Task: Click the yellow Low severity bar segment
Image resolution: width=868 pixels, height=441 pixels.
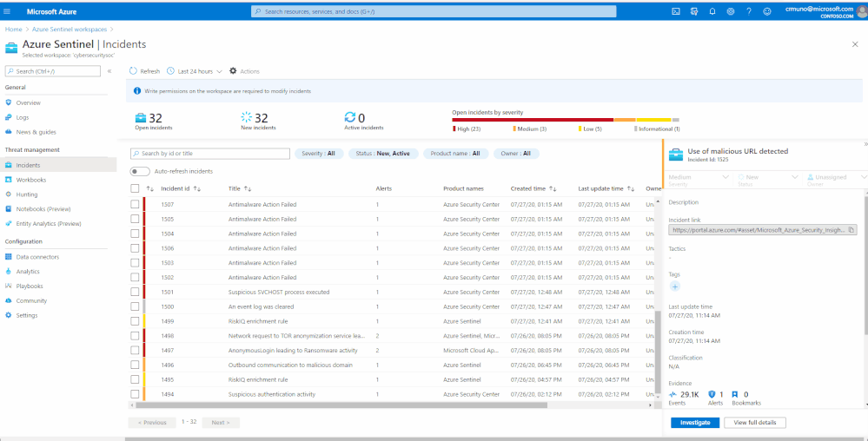Action: tap(653, 120)
